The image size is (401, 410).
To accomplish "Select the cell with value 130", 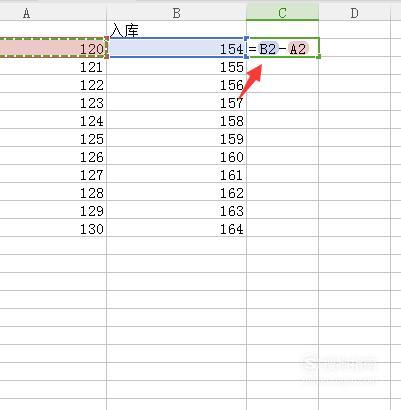I will pos(53,228).
